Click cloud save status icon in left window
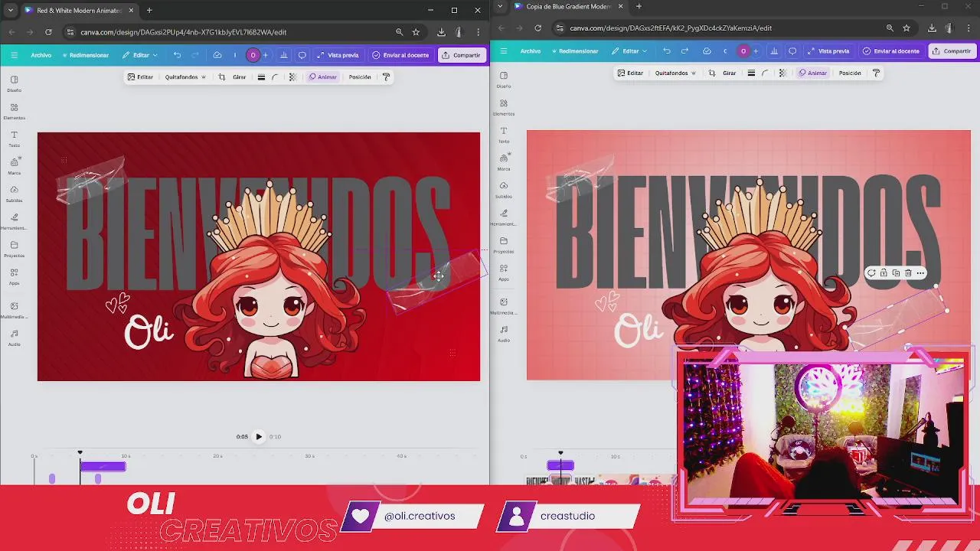The width and height of the screenshot is (980, 551). point(217,55)
